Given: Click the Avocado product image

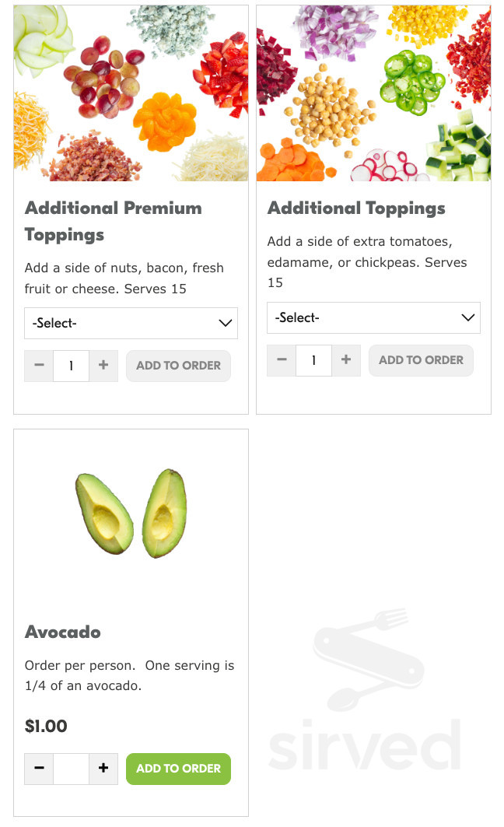Looking at the screenshot, I should tap(131, 513).
